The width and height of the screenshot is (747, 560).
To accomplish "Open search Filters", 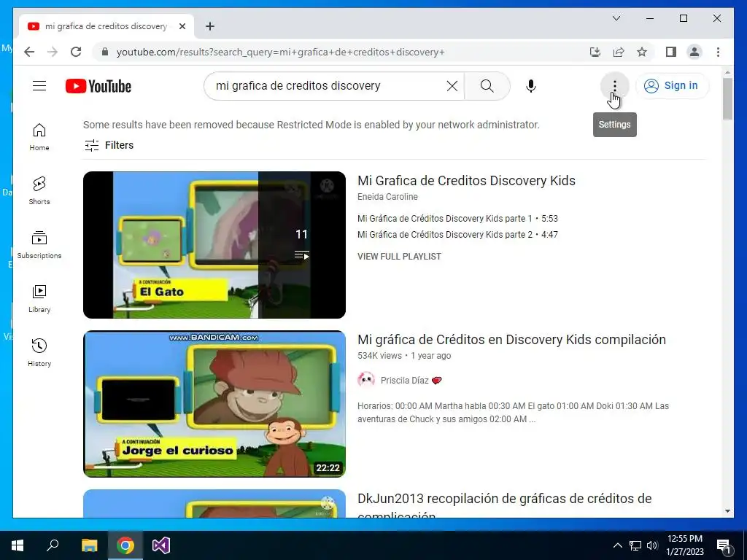I will pyautogui.click(x=109, y=145).
